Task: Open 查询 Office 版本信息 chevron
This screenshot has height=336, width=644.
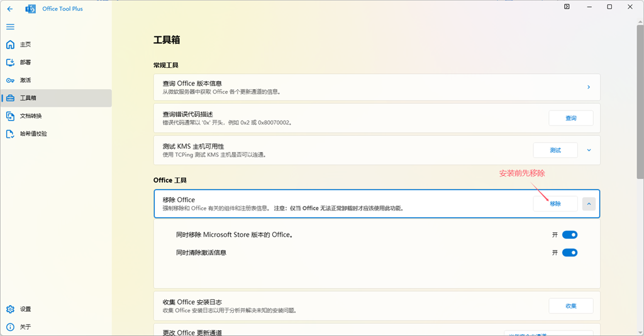Action: 589,87
